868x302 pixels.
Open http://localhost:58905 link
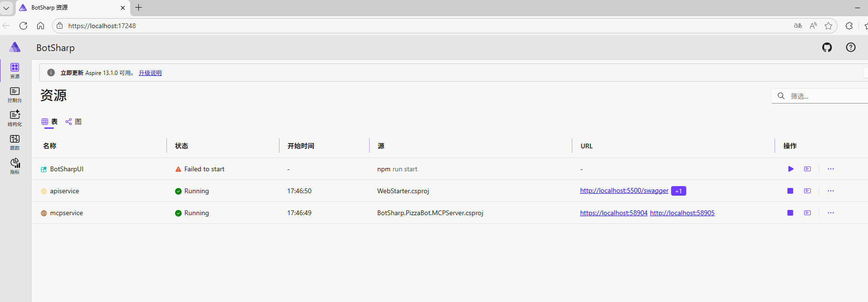point(682,213)
